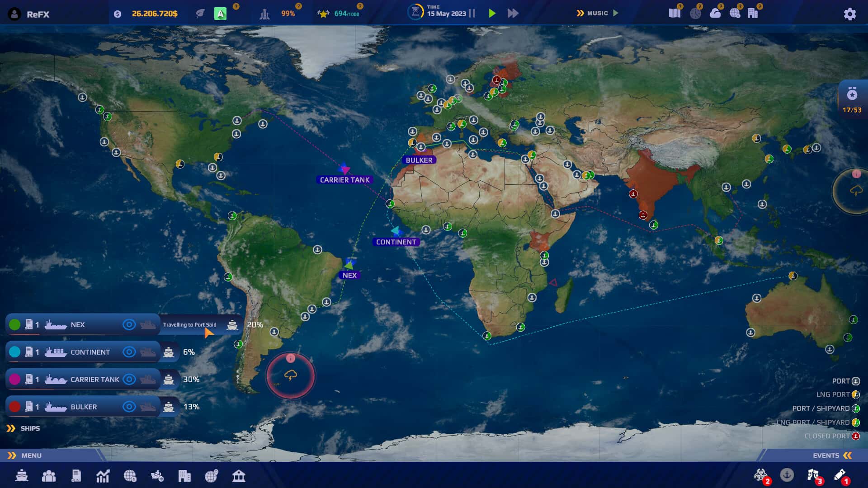Click the 30% progress indicator on CARRIER TANK
The image size is (868, 488).
point(192,380)
